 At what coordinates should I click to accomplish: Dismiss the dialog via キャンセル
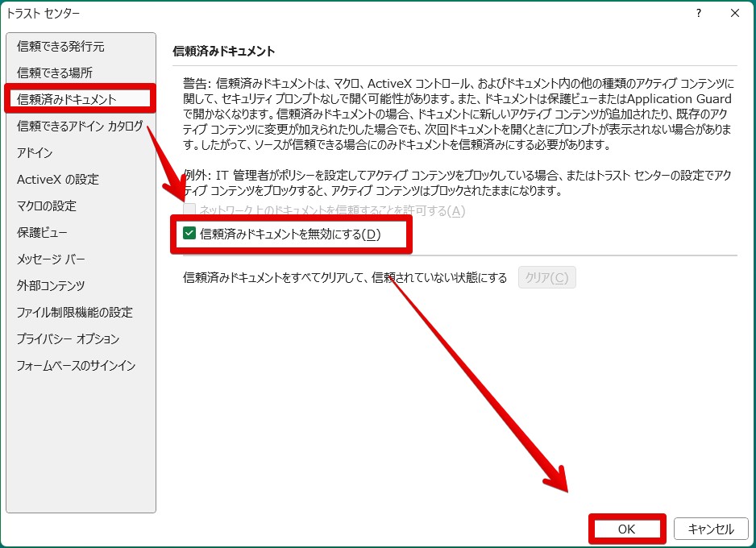(709, 529)
